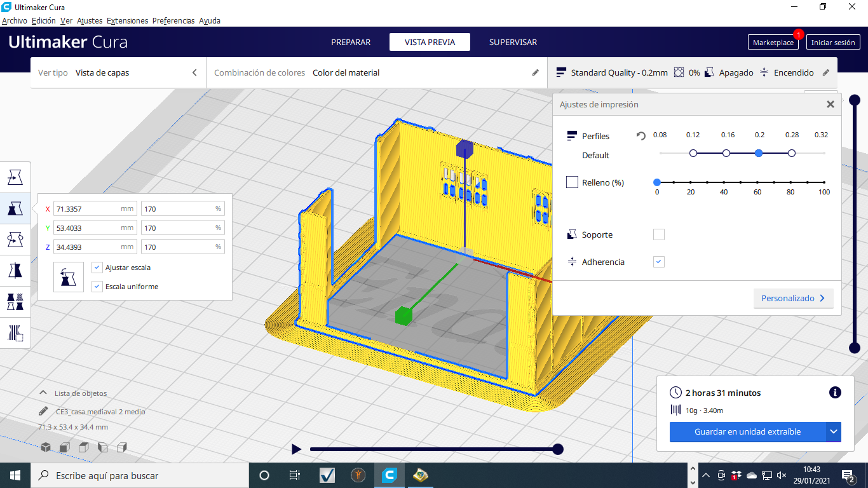
Task: Disable the Ajustar escala checkbox
Action: pyautogui.click(x=97, y=268)
